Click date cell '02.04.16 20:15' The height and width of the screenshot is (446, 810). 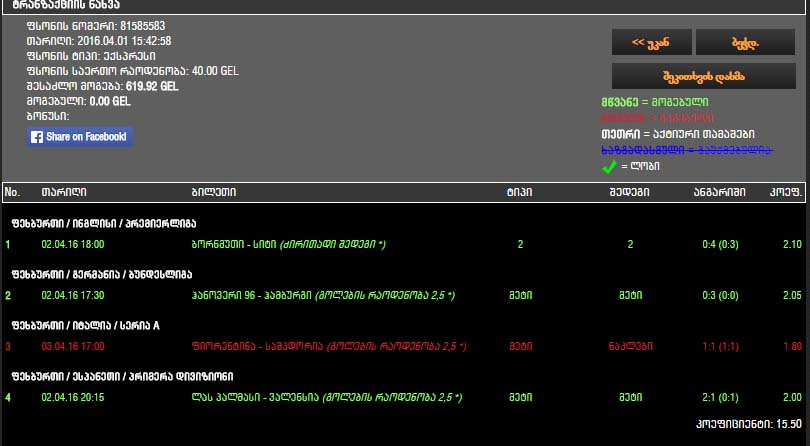point(72,397)
